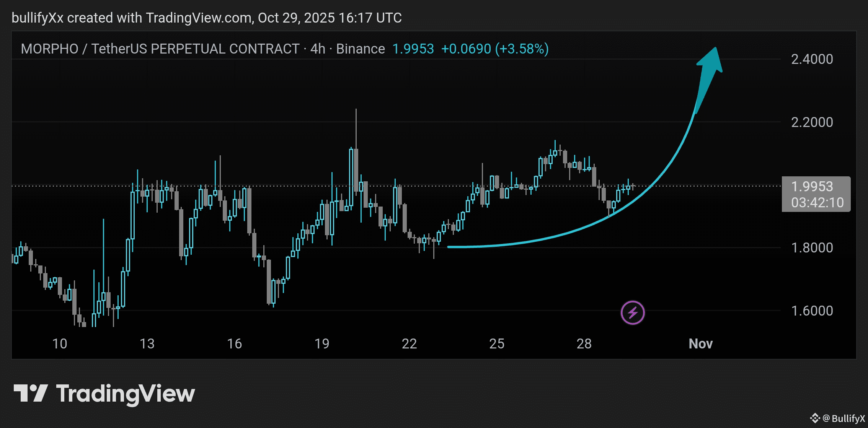Click the 1.6000 price axis label
The width and height of the screenshot is (868, 428).
pos(812,311)
